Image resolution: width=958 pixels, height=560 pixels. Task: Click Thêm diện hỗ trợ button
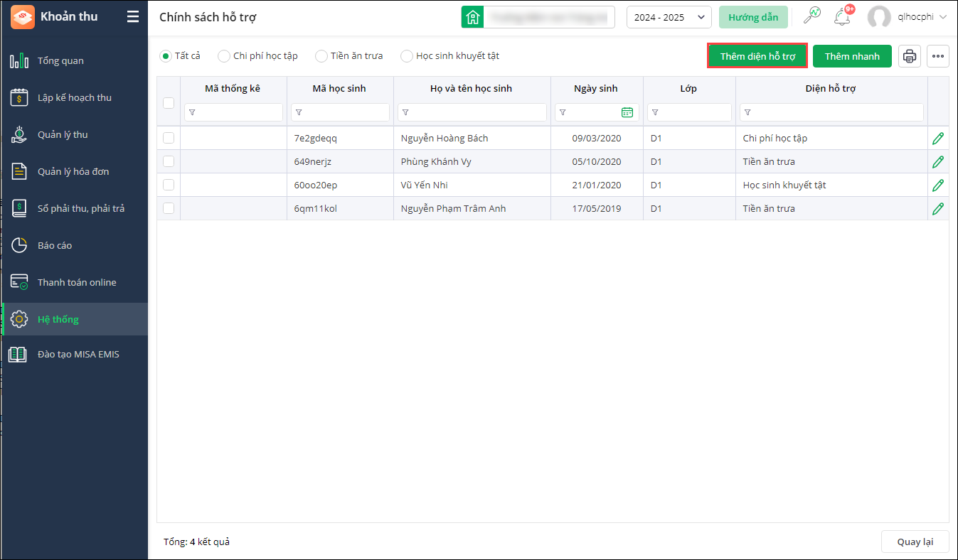coord(757,56)
